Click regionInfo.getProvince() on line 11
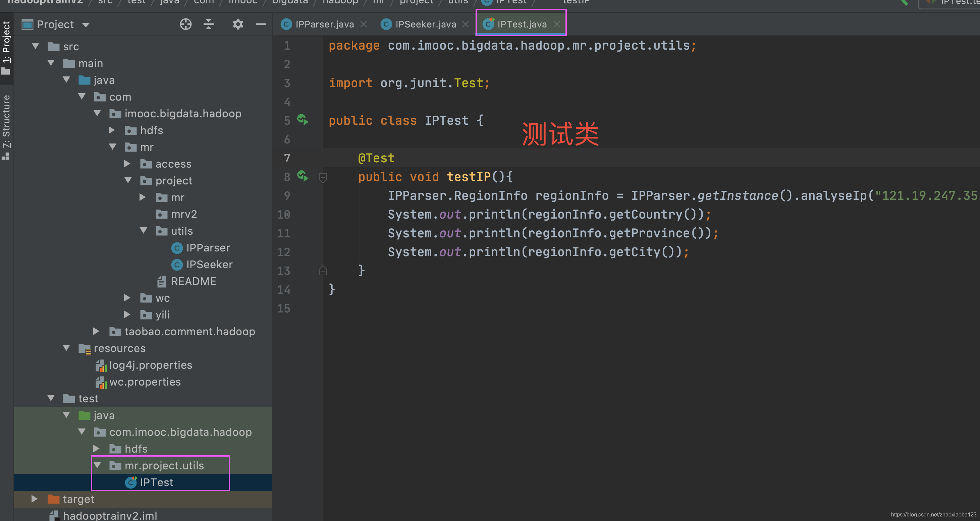The width and height of the screenshot is (980, 521). tap(619, 233)
